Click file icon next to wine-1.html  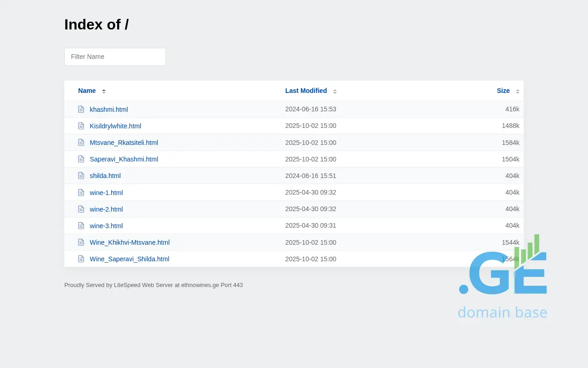point(81,193)
